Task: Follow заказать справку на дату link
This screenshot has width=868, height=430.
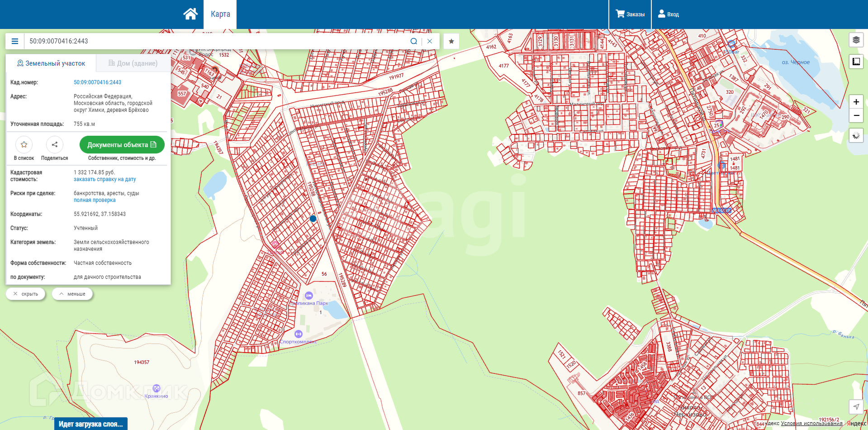Action: [x=105, y=179]
